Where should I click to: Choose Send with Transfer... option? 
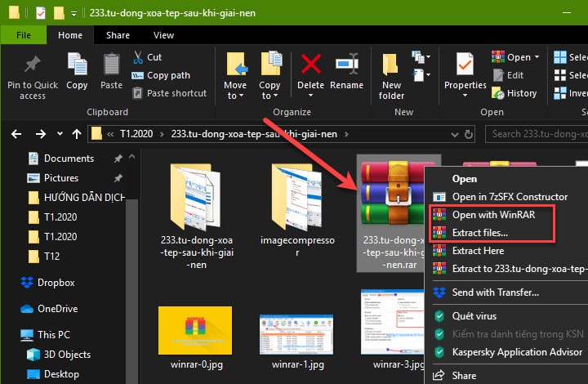tap(495, 292)
